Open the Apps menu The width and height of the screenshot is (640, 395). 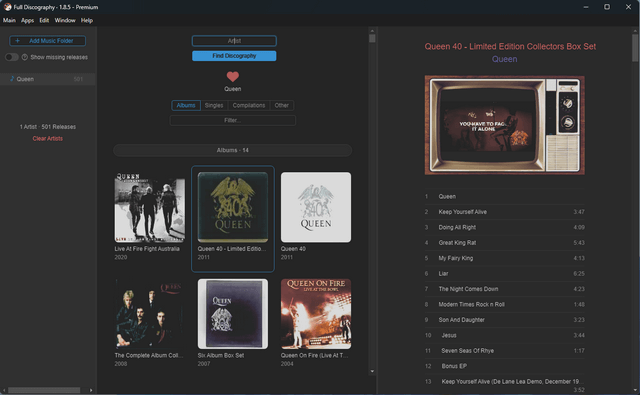(x=27, y=20)
